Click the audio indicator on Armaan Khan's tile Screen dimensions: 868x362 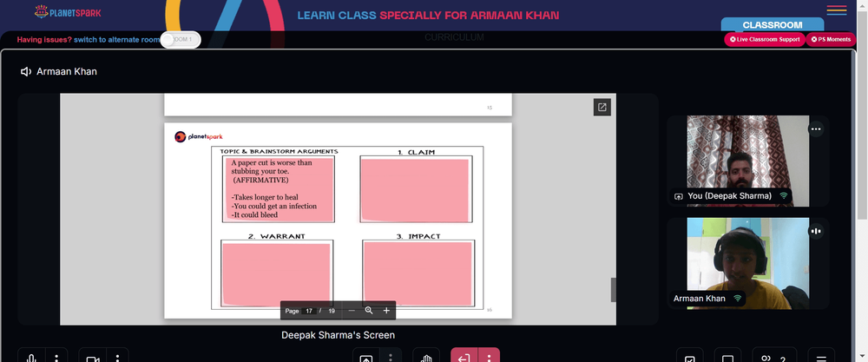click(x=815, y=231)
